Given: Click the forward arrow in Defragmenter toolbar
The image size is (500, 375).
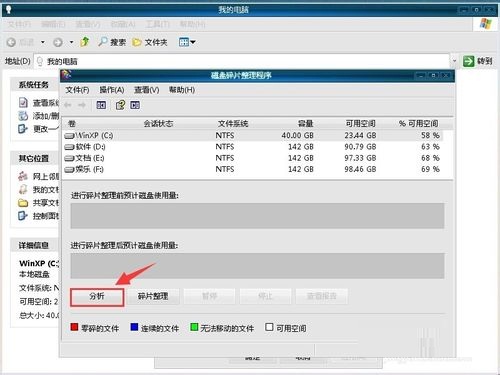Looking at the screenshot, I should (82, 105).
